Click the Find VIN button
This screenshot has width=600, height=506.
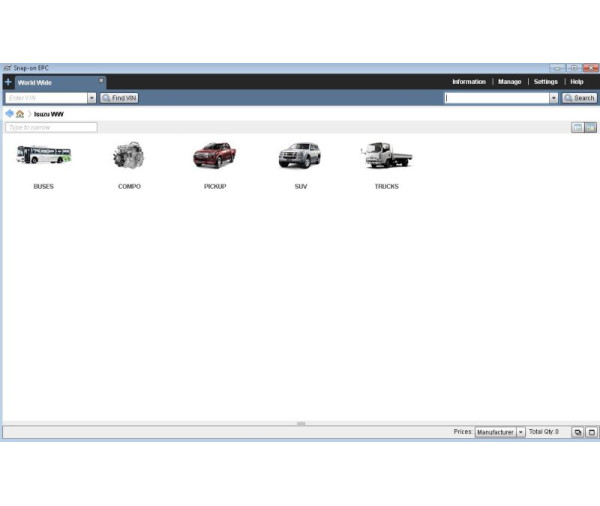(119, 98)
